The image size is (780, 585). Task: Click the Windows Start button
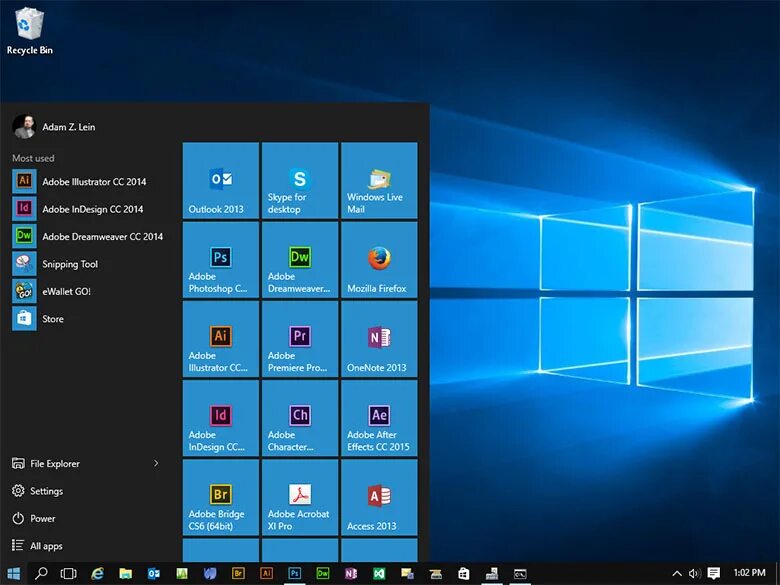13,574
